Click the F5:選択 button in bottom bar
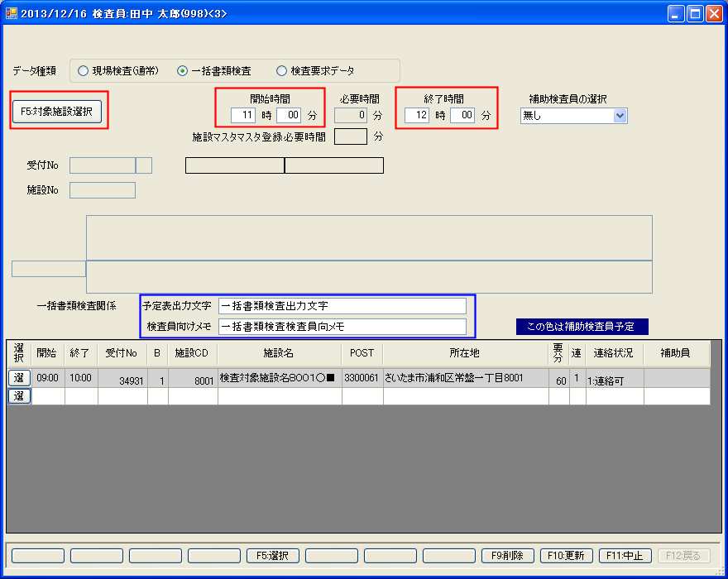The height and width of the screenshot is (579, 728). (272, 556)
